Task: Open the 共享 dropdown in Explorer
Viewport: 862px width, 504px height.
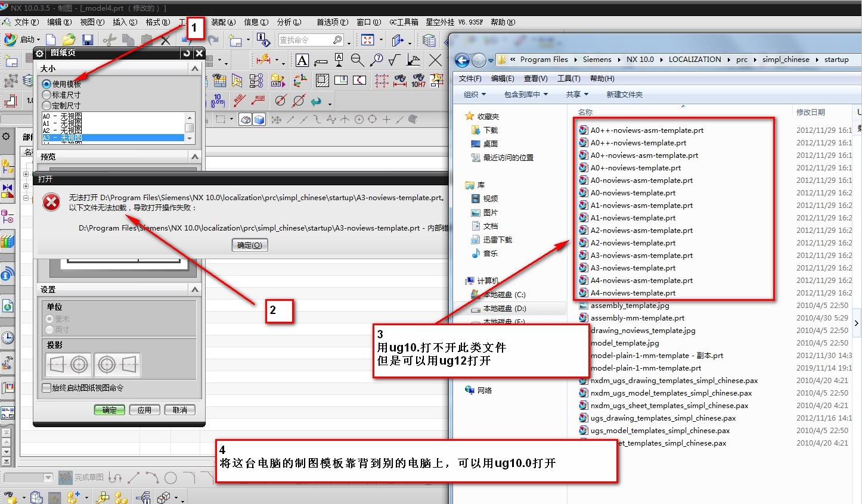Action: (577, 94)
